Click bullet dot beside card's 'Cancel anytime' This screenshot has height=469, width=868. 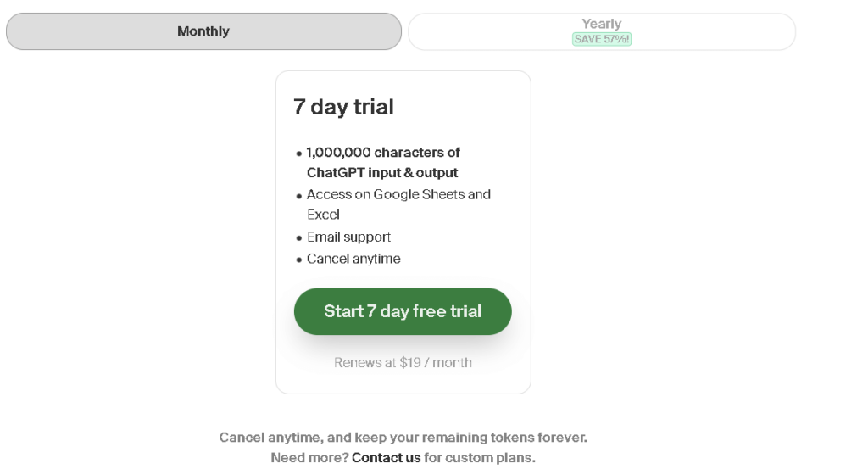299,260
